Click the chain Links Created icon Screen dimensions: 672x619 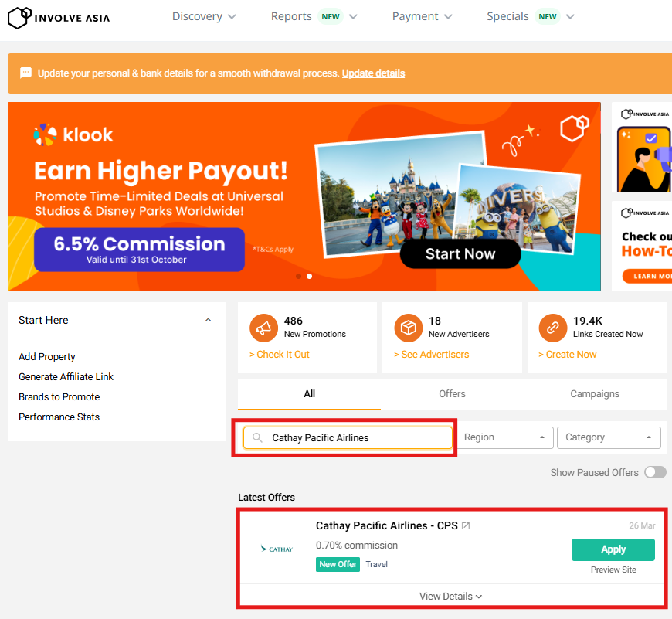553,328
